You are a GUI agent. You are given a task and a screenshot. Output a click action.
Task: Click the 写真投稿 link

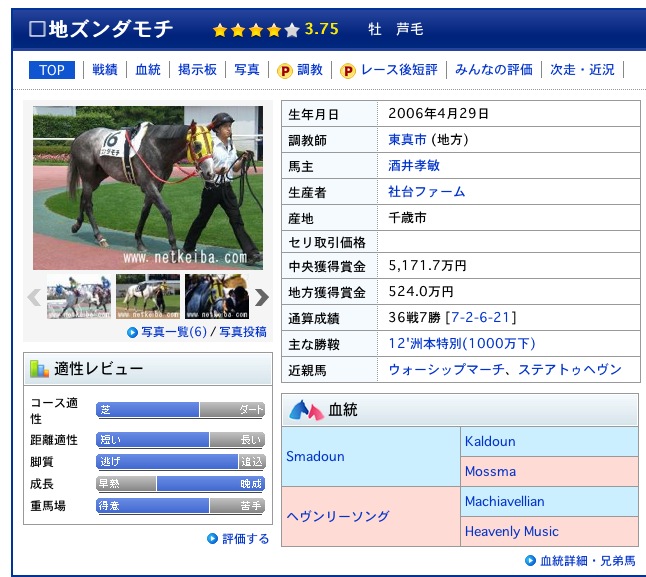pyautogui.click(x=243, y=332)
